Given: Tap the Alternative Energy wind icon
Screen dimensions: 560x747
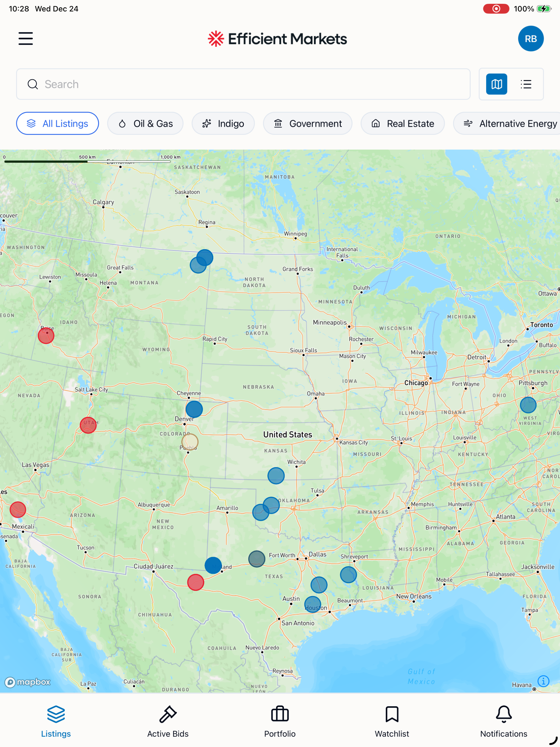Looking at the screenshot, I should [468, 124].
